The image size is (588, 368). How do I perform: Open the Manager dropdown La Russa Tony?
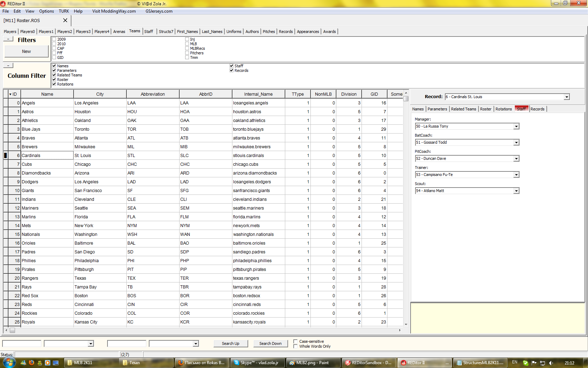pos(516,127)
